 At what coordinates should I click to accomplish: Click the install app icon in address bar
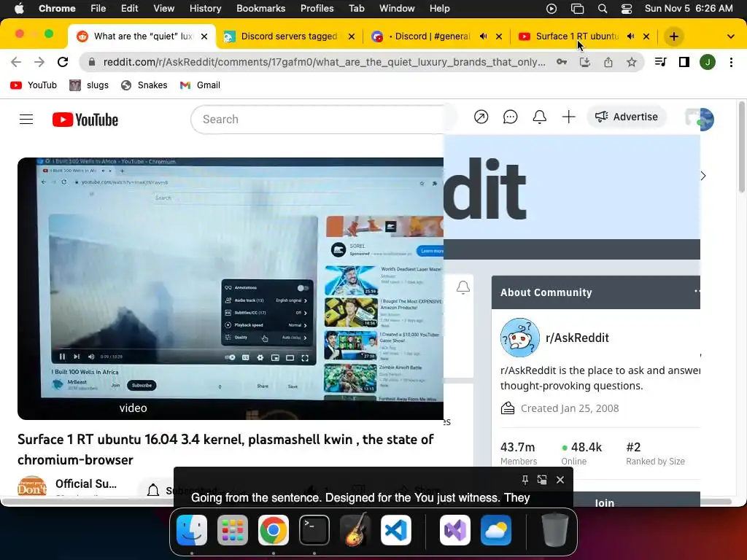pos(585,62)
